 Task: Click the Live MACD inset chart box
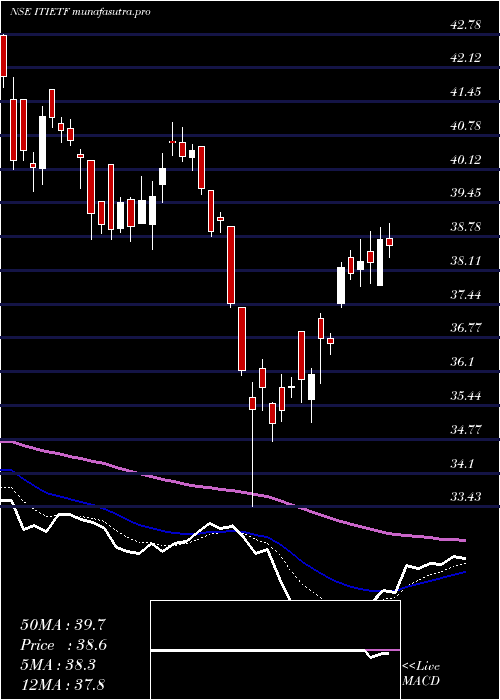275,650
